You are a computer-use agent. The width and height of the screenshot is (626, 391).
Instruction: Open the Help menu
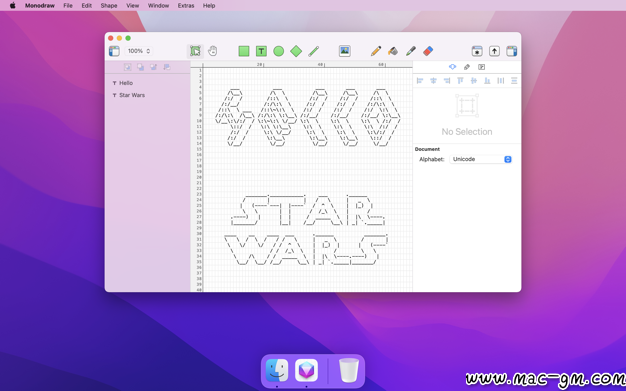pos(209,6)
